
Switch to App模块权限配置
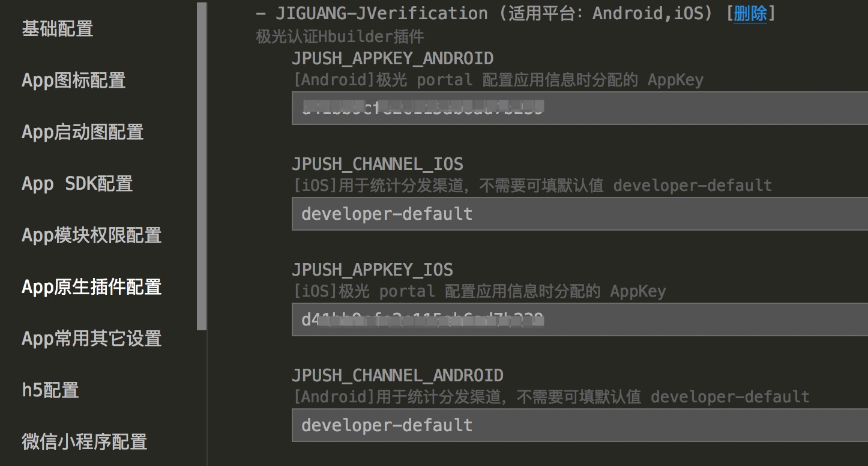pyautogui.click(x=92, y=235)
